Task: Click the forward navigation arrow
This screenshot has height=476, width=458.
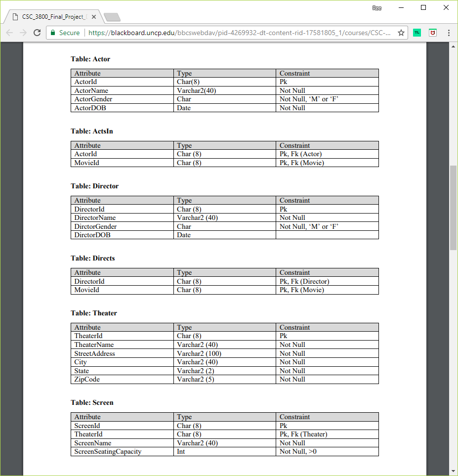Action: coord(23,33)
